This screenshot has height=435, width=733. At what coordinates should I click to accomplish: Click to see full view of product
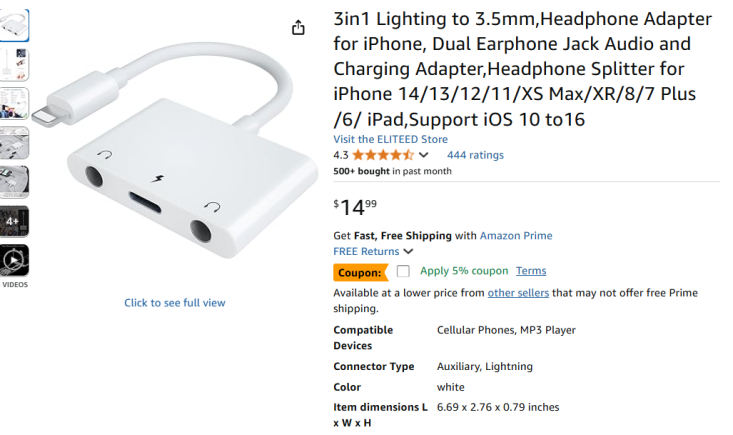click(175, 303)
